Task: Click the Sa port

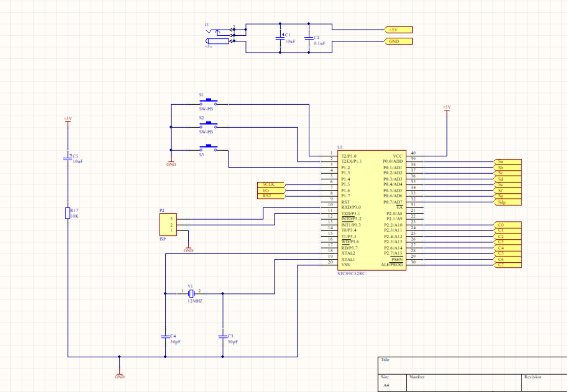Action: click(507, 162)
